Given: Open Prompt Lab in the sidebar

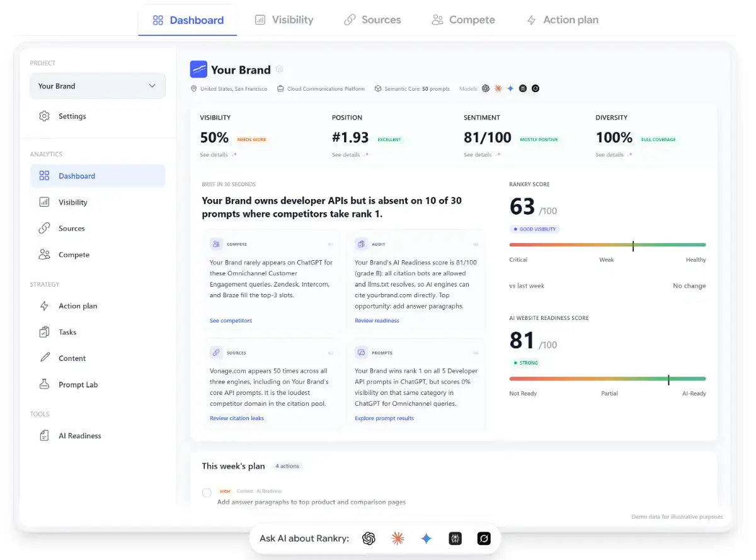Looking at the screenshot, I should coord(98,384).
